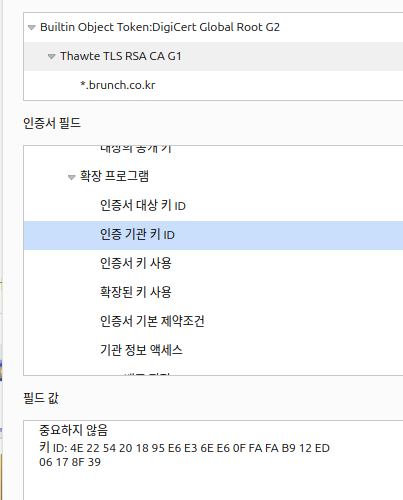Select 확장된 키 사용 field

[x=213, y=293]
